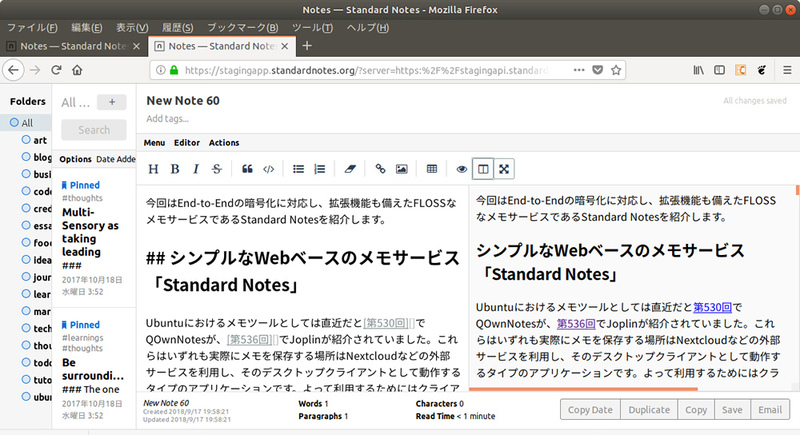Toggle italic formatting icon
800x435 pixels.
(196, 169)
